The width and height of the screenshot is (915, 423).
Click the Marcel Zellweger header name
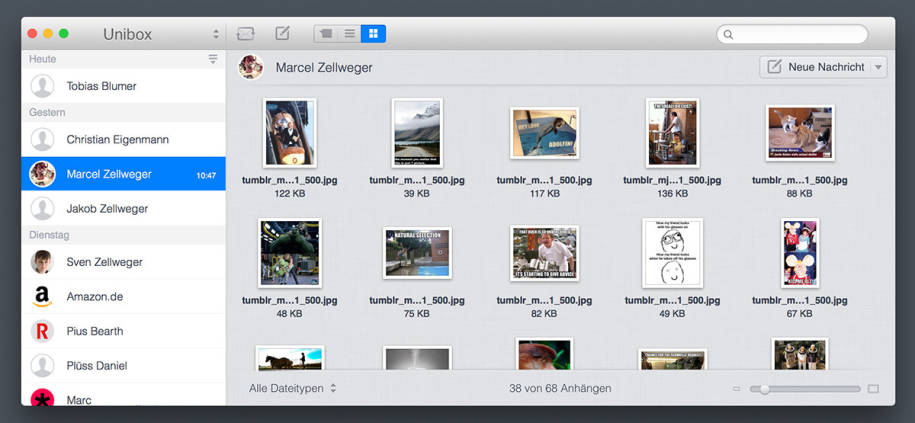[x=324, y=68]
